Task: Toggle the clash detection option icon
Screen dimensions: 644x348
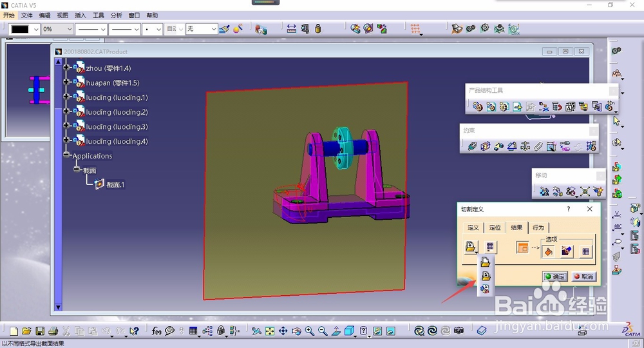Action: point(567,251)
